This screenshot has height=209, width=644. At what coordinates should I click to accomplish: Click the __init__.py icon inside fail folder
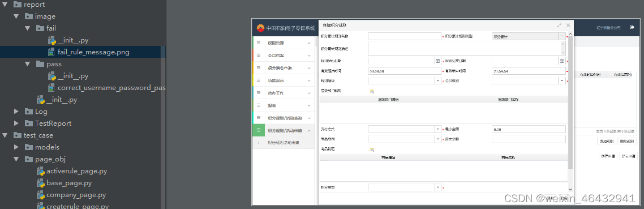coord(51,40)
